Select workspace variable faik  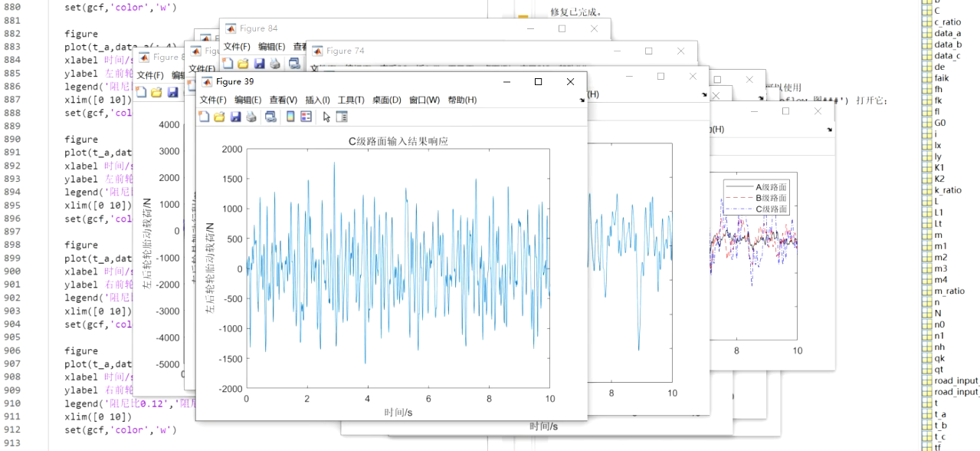tap(936, 78)
